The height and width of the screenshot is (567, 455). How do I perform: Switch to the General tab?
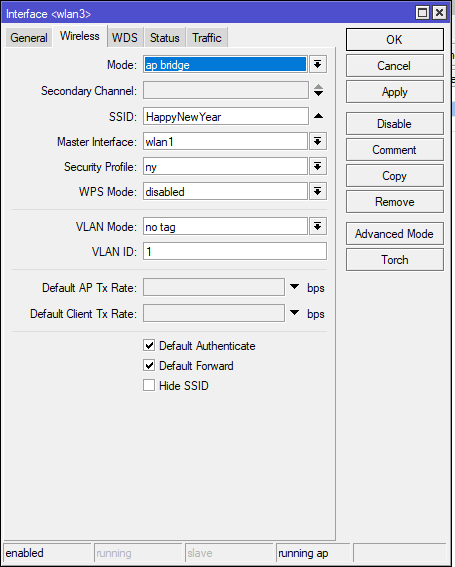(29, 38)
